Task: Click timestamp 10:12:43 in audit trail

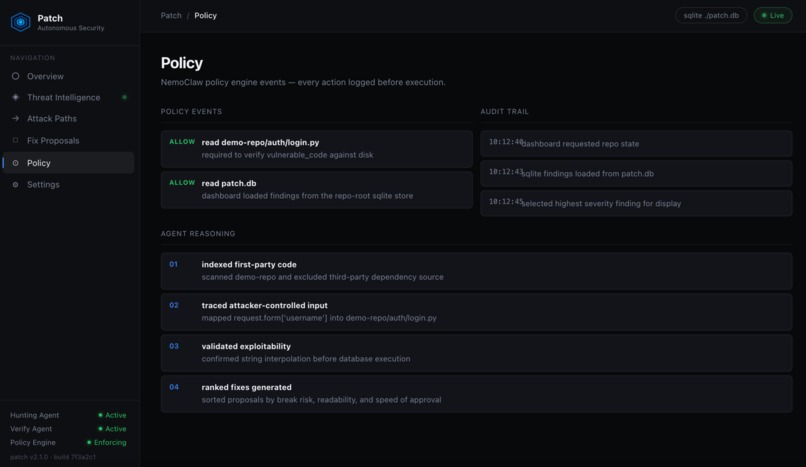Action: point(506,172)
